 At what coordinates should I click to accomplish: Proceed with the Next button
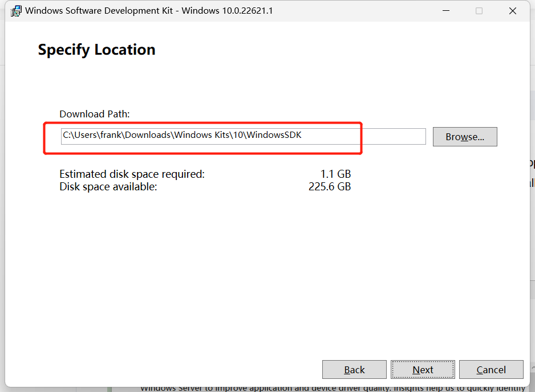423,370
